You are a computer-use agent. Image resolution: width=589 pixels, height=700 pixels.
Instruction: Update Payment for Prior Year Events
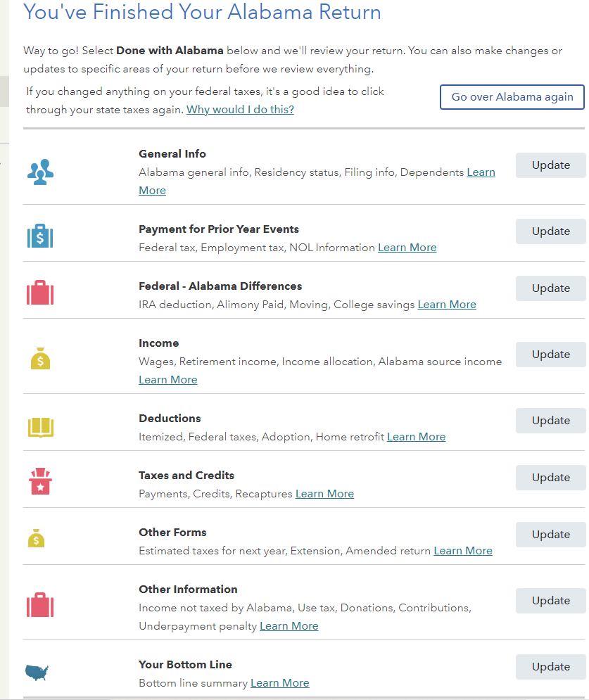550,231
